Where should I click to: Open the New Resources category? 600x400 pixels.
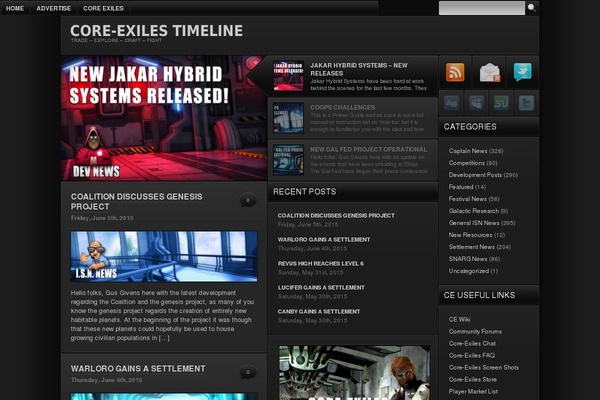coord(470,235)
